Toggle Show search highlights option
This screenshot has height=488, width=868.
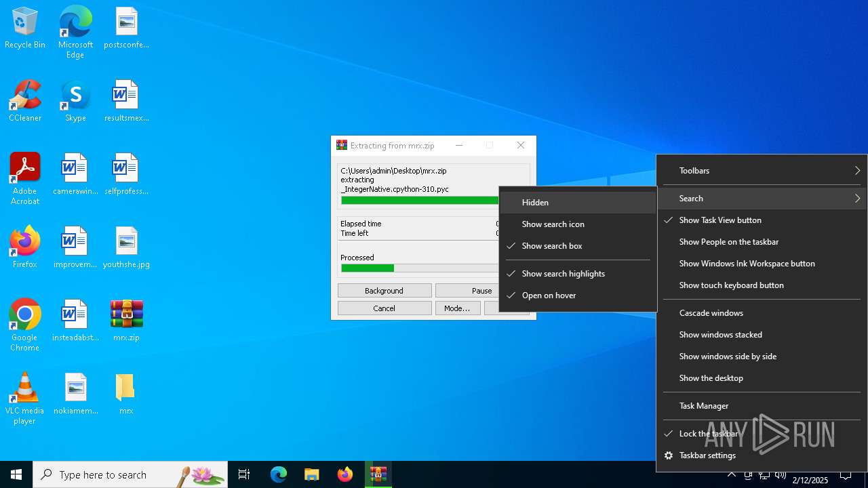(578, 274)
